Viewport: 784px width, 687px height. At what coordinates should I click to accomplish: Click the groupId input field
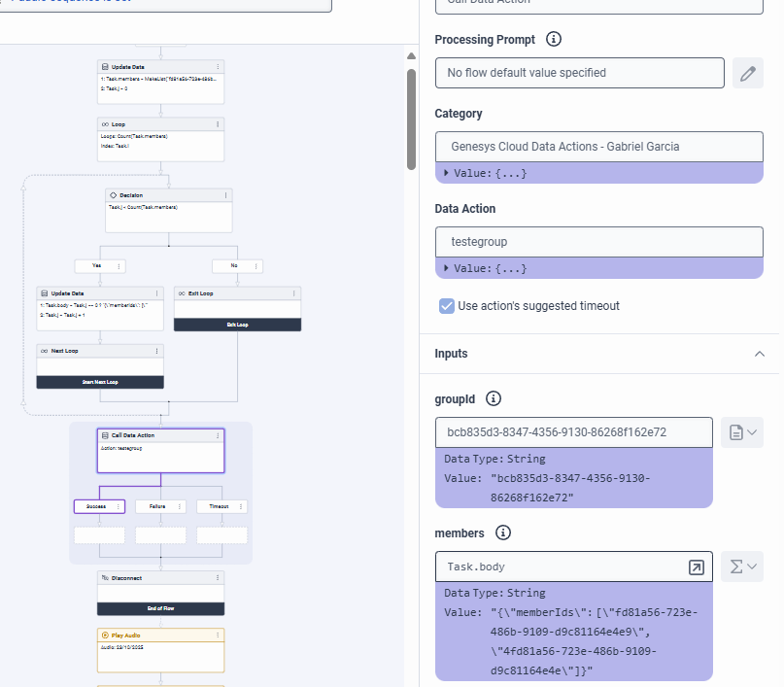point(573,432)
